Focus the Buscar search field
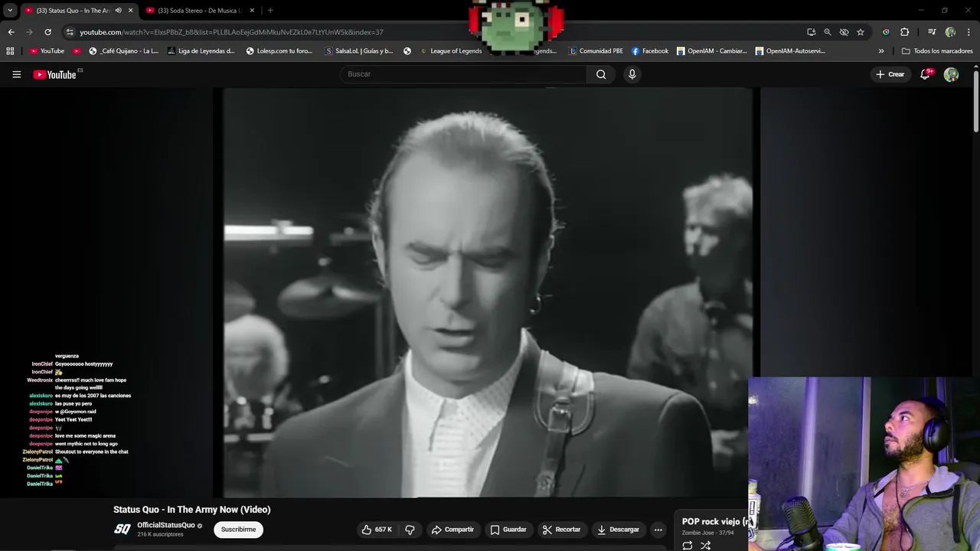 tap(463, 74)
